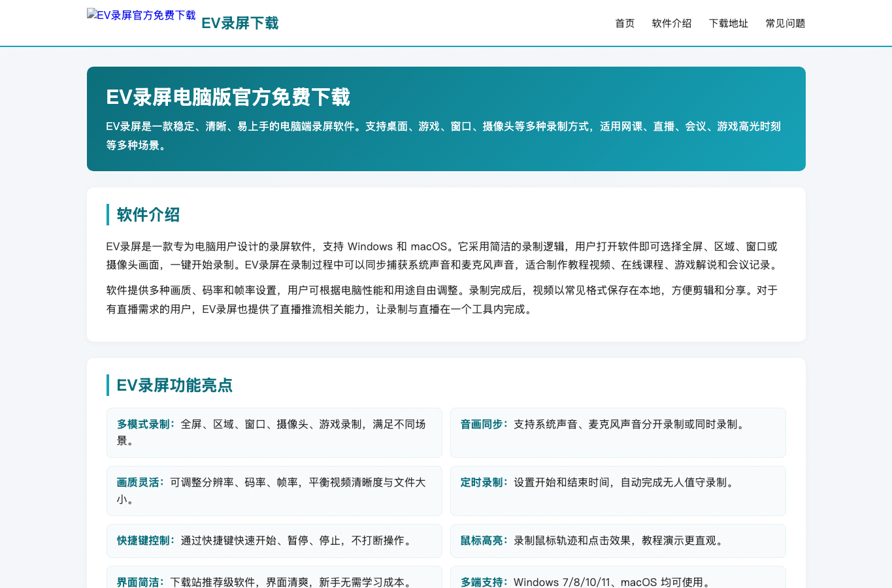Click the 软件介绍 section heading
Image resolution: width=892 pixels, height=588 pixels.
(148, 215)
